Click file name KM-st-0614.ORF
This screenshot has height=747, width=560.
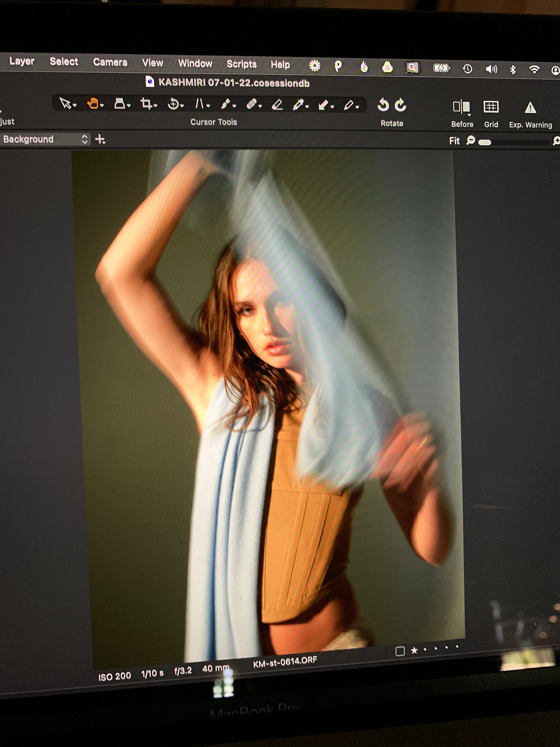click(285, 662)
